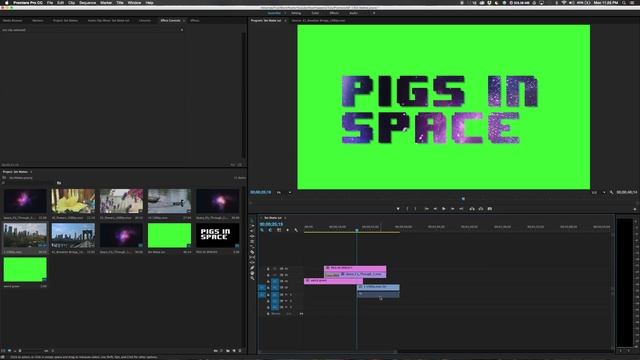Go to In point in Program monitor

click(427, 209)
